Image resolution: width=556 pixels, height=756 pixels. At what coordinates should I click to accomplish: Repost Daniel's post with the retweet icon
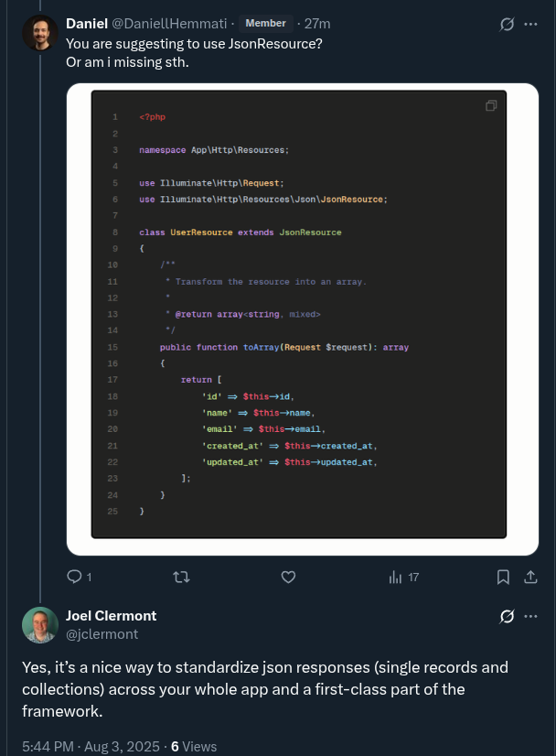[182, 577]
